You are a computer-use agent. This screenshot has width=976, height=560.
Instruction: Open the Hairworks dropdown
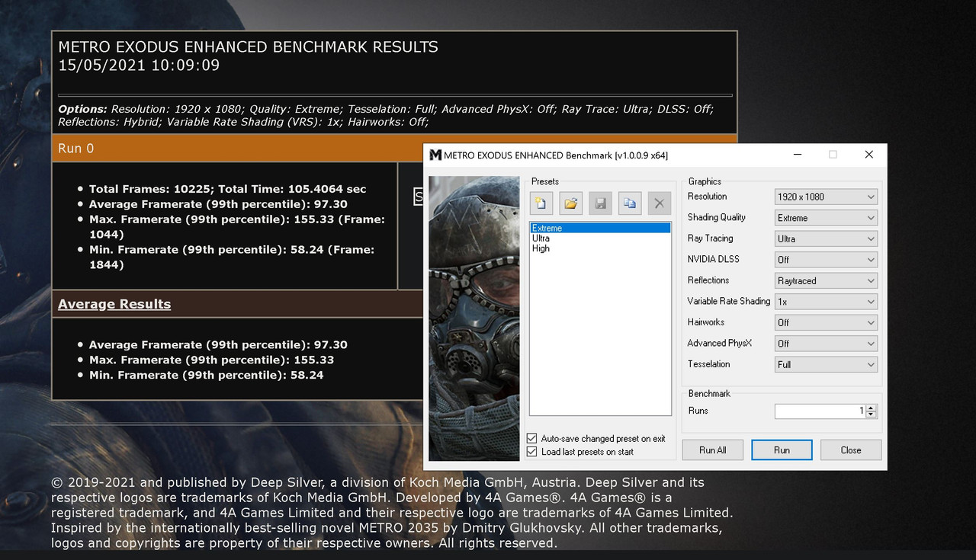[826, 322]
